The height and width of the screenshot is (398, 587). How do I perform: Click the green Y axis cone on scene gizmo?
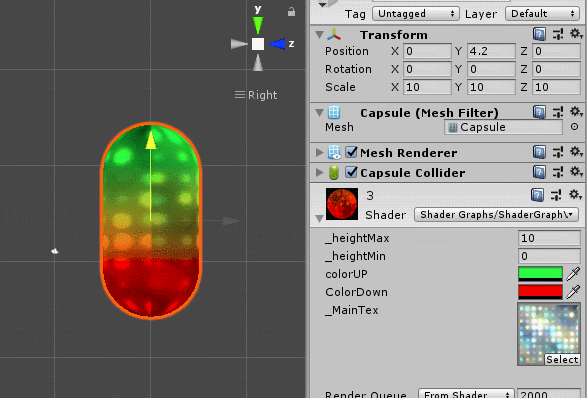(258, 25)
